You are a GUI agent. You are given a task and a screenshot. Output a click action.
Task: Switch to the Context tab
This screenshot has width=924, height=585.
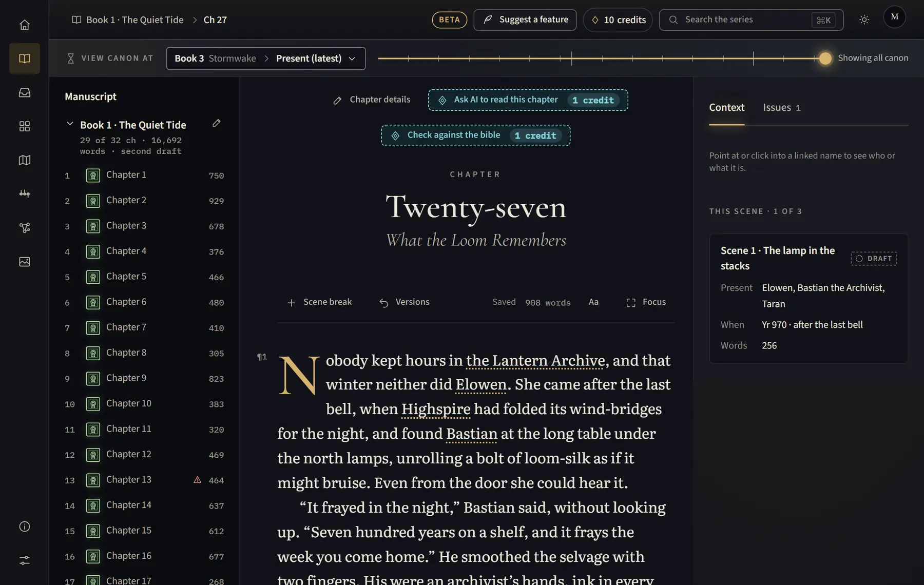[x=726, y=107]
